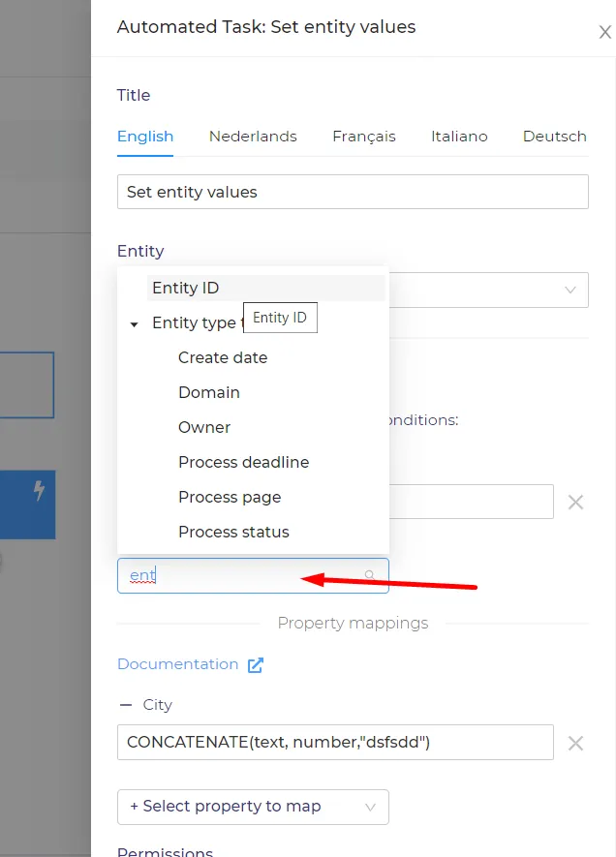Choose Create date from the list
616x857 pixels.
223,357
